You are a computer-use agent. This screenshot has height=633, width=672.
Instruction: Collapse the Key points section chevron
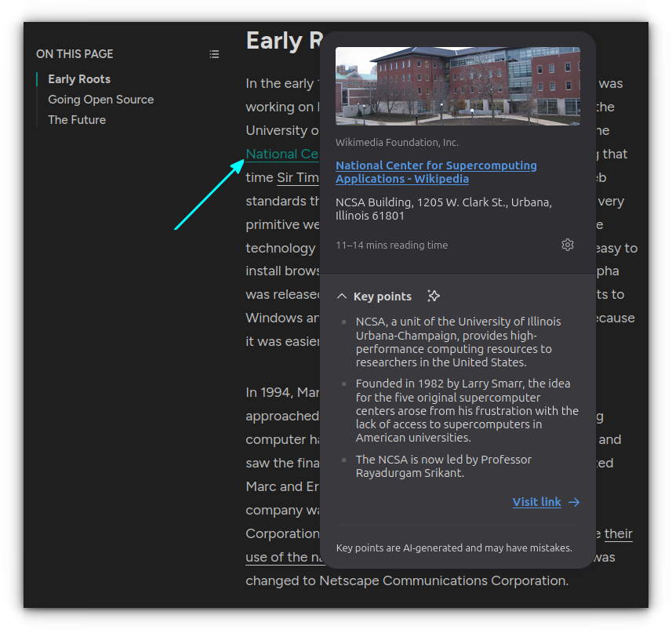(342, 296)
